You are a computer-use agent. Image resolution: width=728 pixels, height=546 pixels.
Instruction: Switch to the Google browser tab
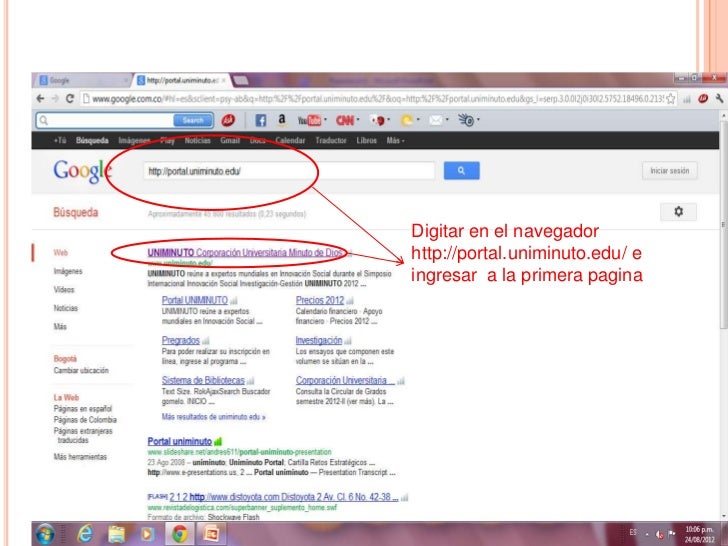click(83, 80)
